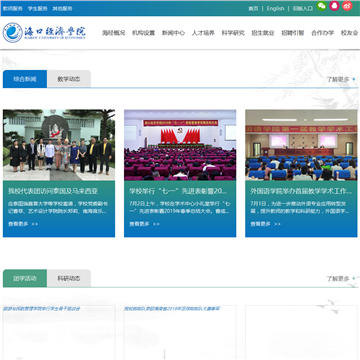Switch to the 科研动态 tab
The image size is (360, 360).
69,278
